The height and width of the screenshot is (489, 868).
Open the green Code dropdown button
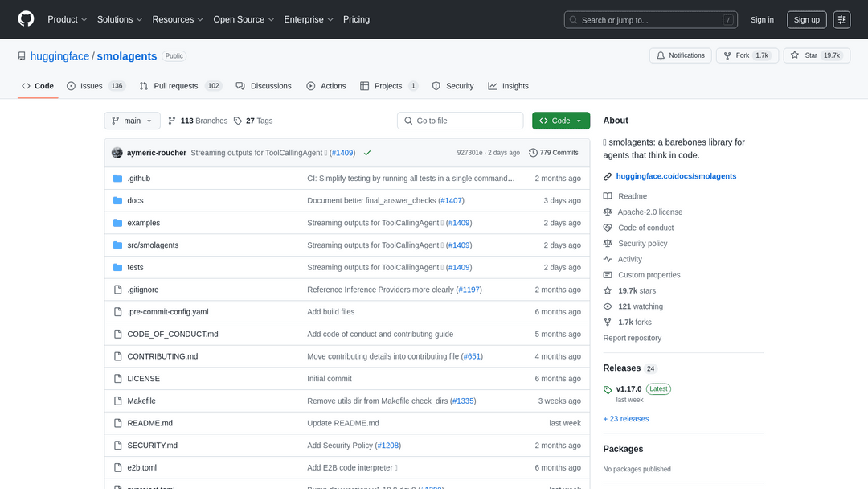pyautogui.click(x=561, y=121)
